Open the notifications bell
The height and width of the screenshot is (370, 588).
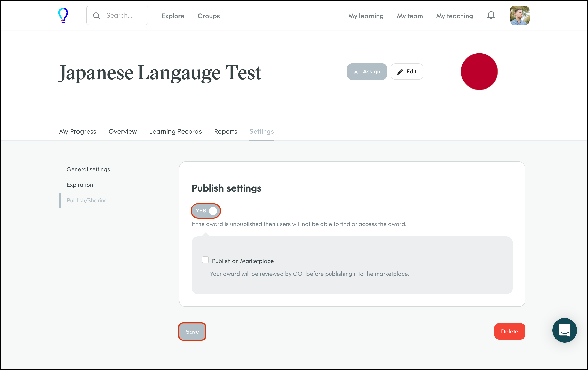pyautogui.click(x=491, y=15)
